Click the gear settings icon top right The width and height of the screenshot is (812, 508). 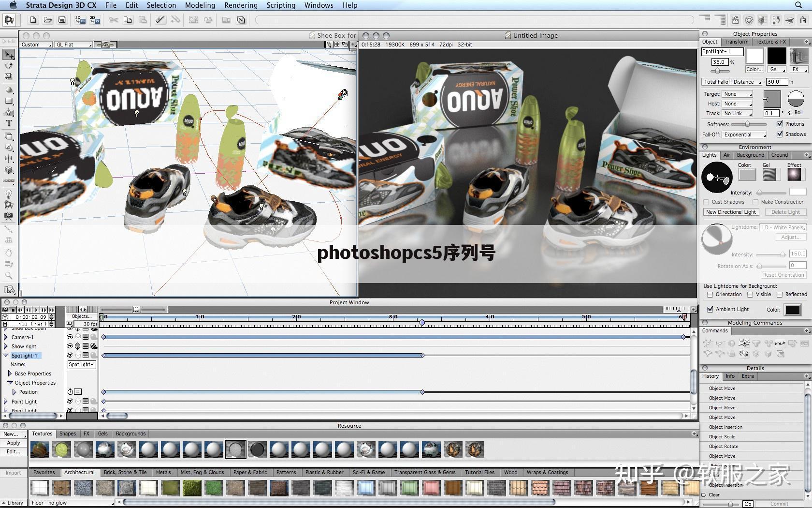coord(749,20)
